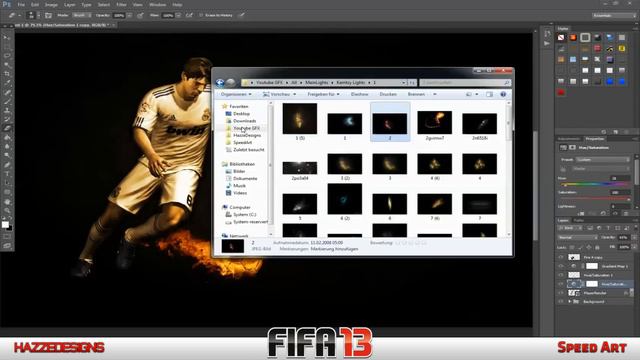Select the Hand tool

(7, 202)
